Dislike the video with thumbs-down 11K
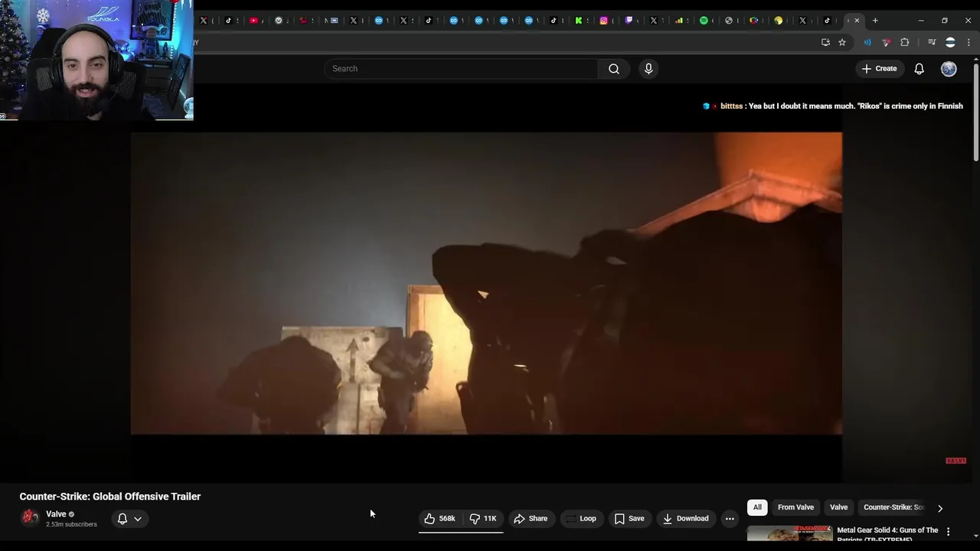Viewport: 980px width, 551px height. 483,519
